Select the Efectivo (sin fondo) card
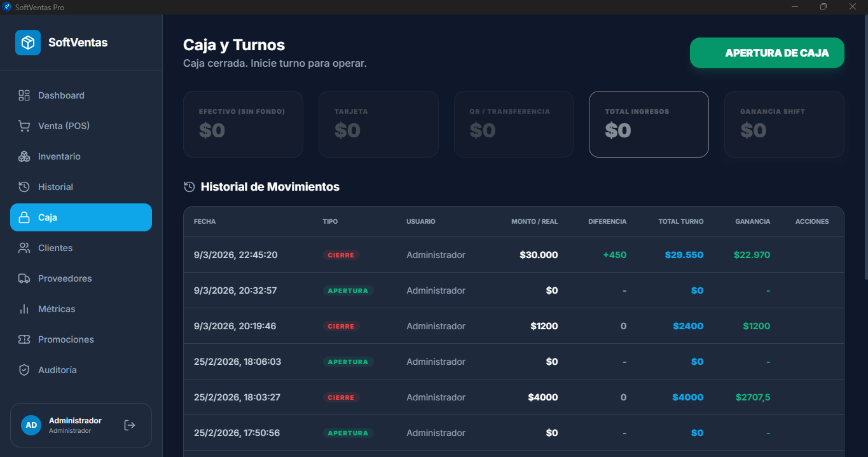 click(243, 124)
